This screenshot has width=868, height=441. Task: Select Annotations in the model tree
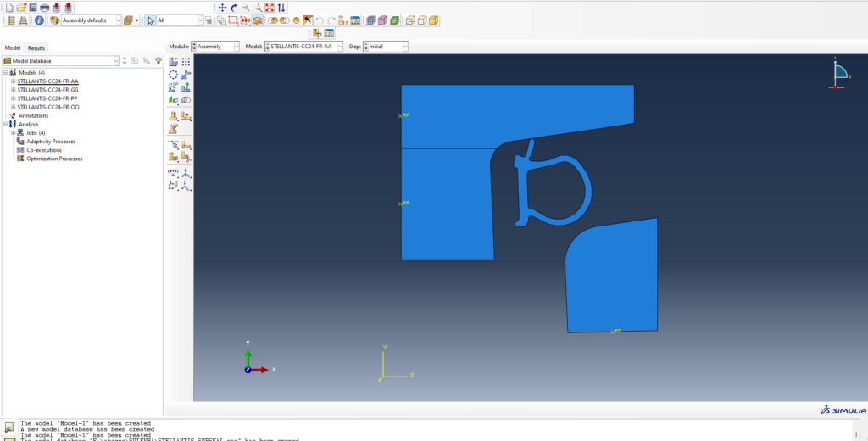tap(34, 116)
